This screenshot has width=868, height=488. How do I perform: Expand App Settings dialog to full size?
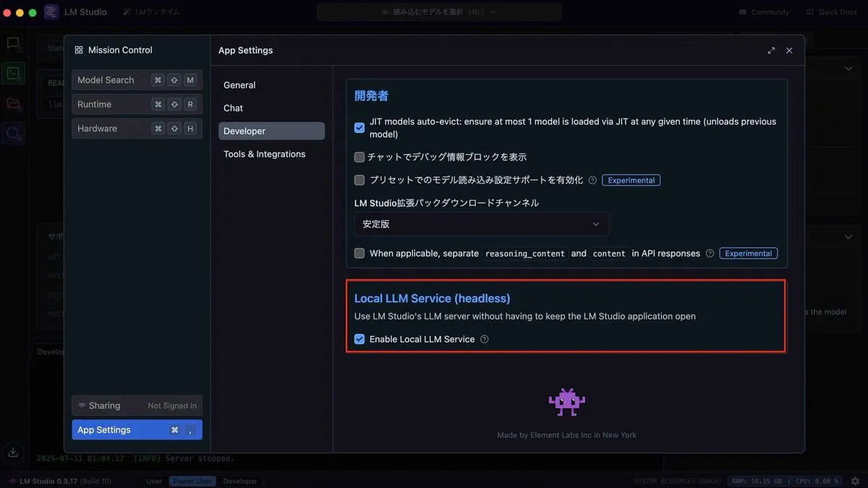coord(771,51)
